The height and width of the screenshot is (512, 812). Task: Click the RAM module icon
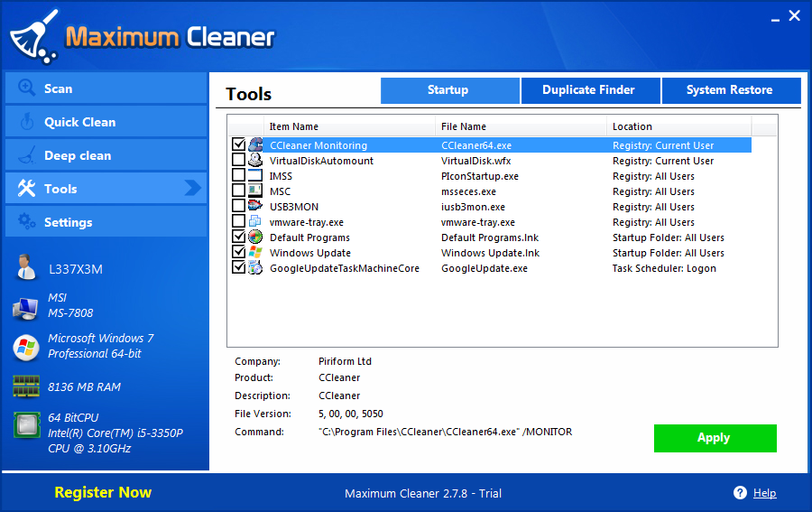pyautogui.click(x=26, y=386)
